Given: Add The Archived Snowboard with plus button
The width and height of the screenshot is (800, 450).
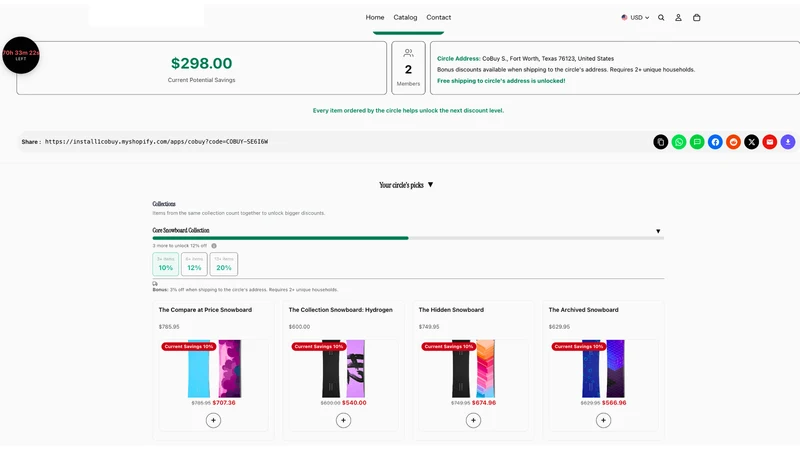Looking at the screenshot, I should (604, 420).
